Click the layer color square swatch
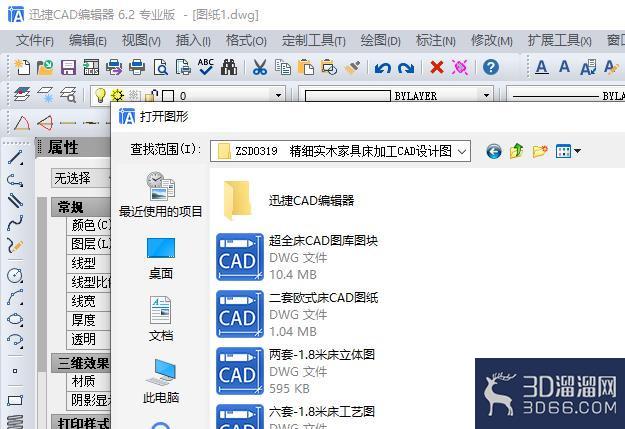Image resolution: width=625 pixels, height=429 pixels. click(x=168, y=96)
